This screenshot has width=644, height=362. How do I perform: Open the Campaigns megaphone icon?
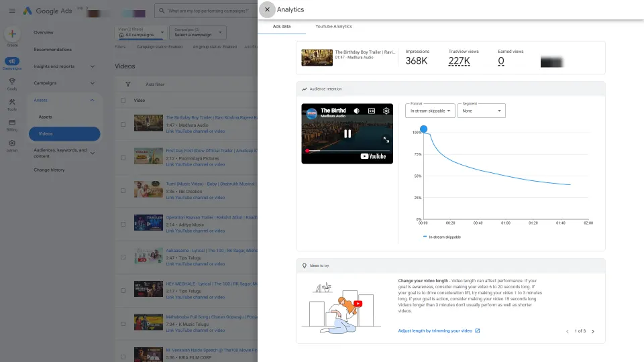coord(12,61)
